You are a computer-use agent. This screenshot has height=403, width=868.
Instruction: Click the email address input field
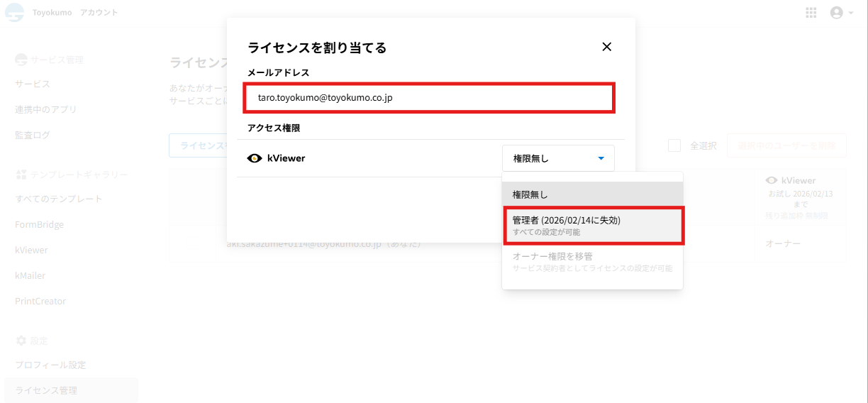click(x=429, y=98)
